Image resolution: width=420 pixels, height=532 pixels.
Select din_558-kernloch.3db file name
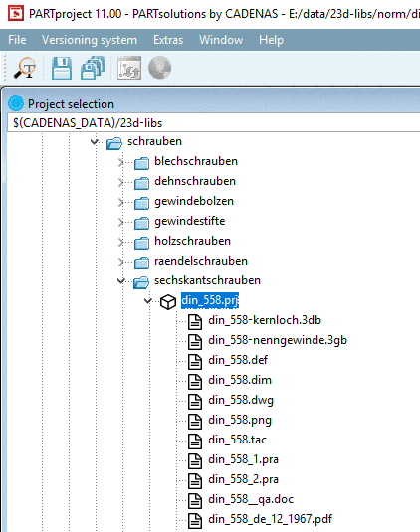coord(265,320)
